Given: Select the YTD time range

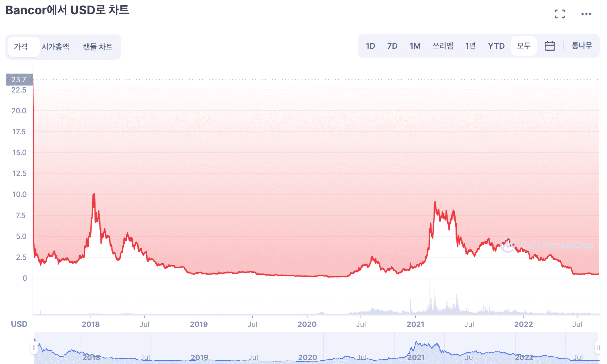Looking at the screenshot, I should click(x=496, y=46).
